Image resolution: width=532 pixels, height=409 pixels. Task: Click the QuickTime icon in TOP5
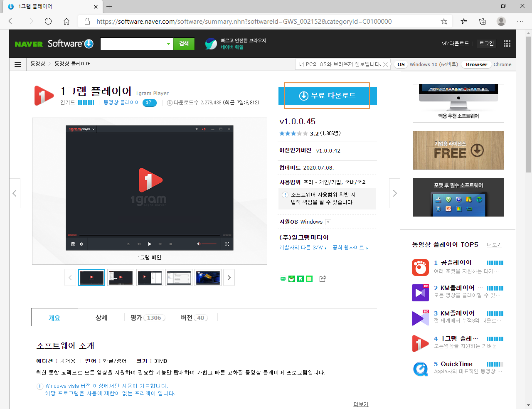tap(420, 369)
